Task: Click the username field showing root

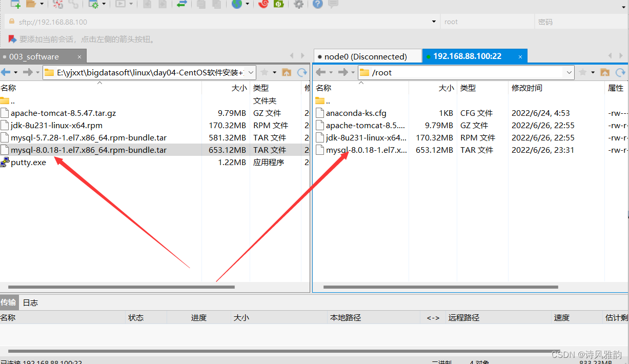Action: 486,22
